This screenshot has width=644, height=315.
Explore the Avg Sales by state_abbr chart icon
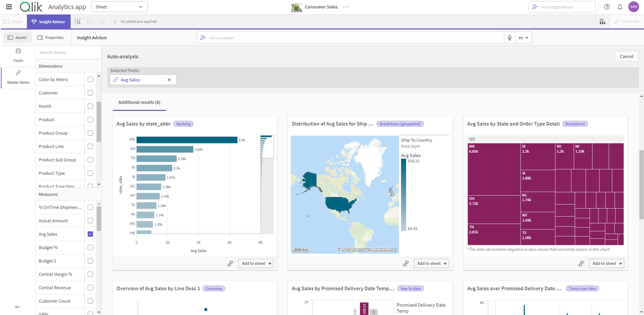[230, 264]
